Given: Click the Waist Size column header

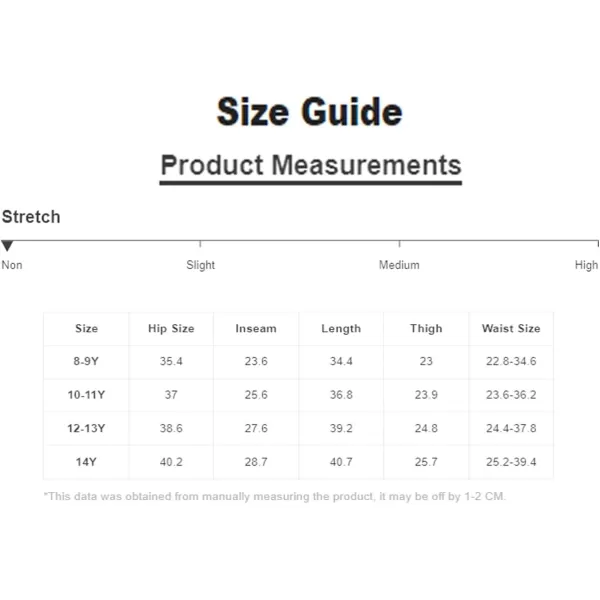Looking at the screenshot, I should pos(511,328).
